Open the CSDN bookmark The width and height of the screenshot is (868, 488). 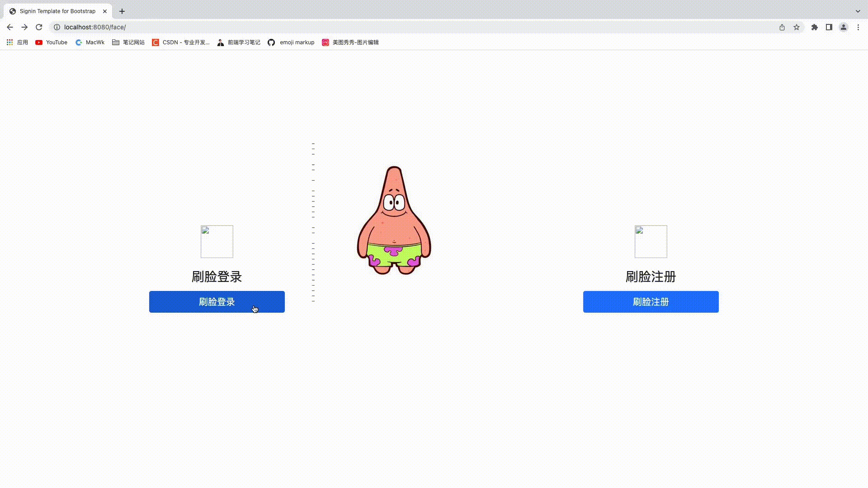[181, 42]
